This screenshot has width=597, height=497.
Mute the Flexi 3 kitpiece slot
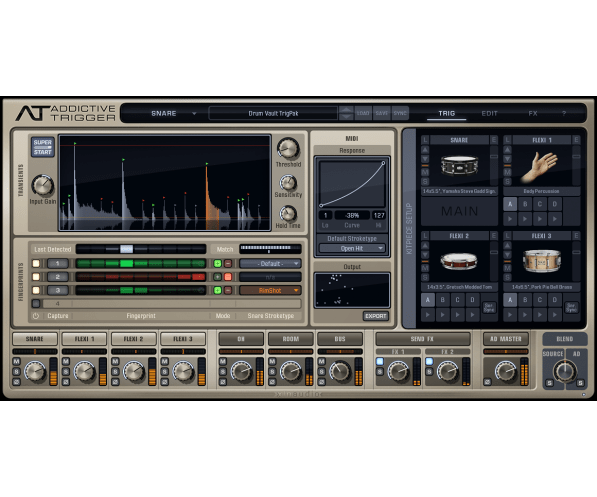coord(508,268)
